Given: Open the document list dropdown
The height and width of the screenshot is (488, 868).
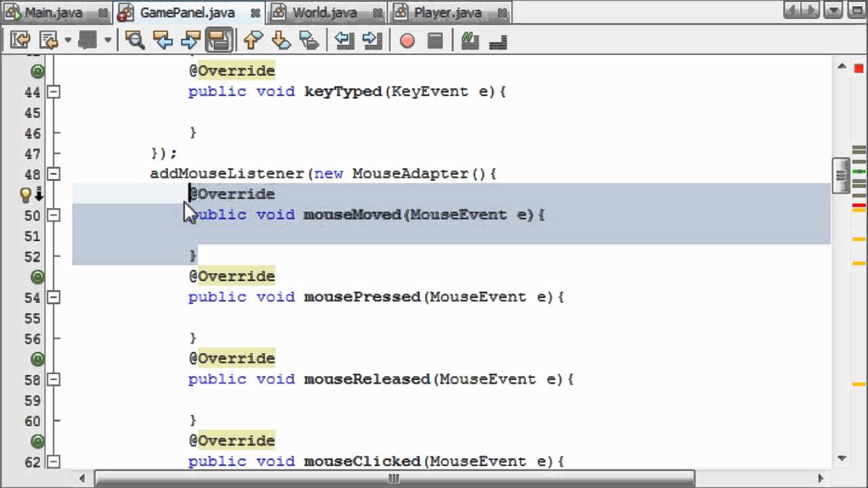Looking at the screenshot, I should click(x=835, y=9).
